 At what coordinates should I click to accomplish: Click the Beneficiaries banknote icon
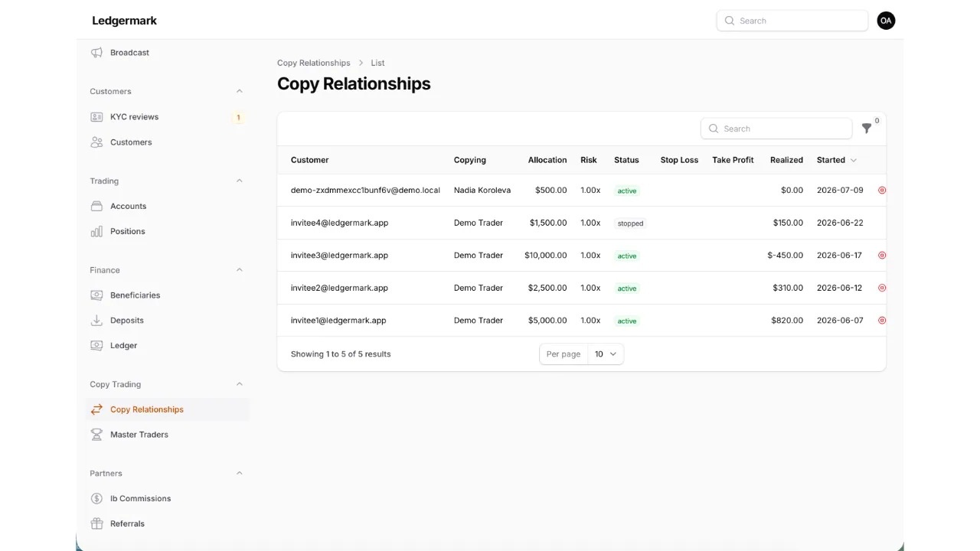pos(96,295)
